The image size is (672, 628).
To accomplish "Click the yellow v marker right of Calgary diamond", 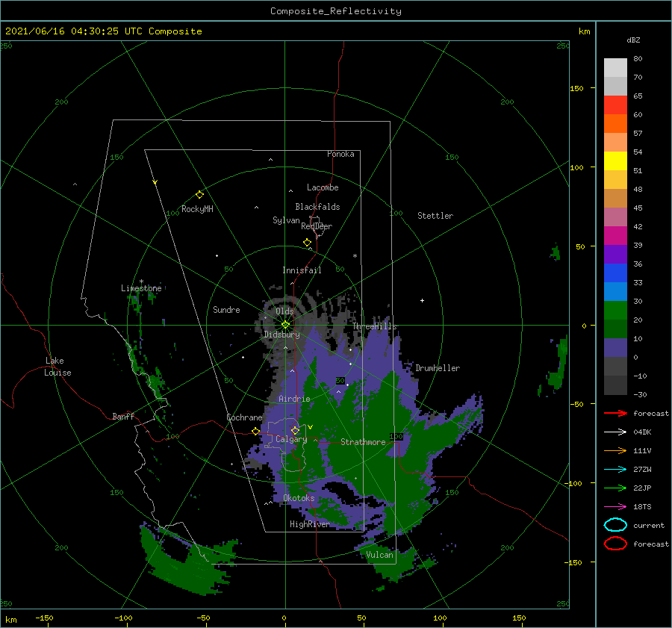I will click(x=311, y=427).
